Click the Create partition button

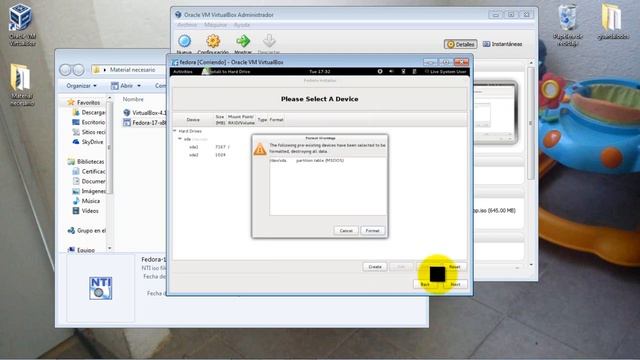pos(375,267)
